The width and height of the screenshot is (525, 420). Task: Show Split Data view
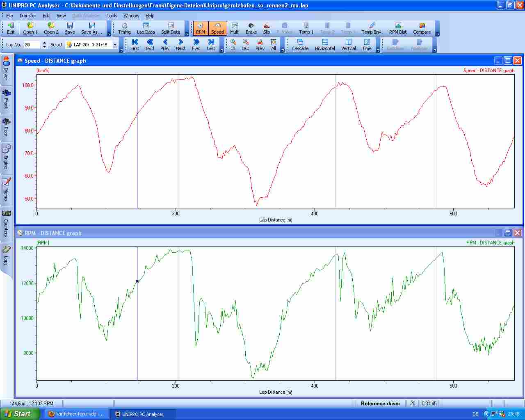(x=171, y=28)
